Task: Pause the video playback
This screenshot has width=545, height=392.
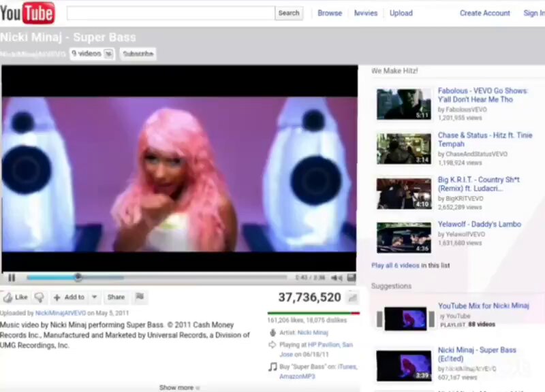Action: pos(12,278)
